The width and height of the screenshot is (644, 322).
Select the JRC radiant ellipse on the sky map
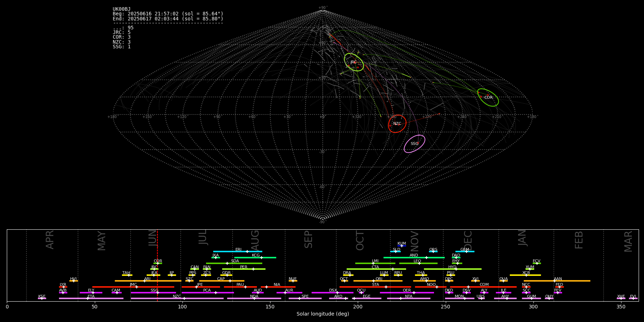[354, 62]
